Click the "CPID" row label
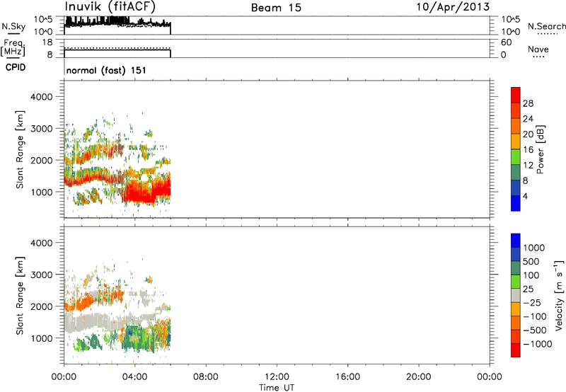The image size is (566, 392). [16, 67]
